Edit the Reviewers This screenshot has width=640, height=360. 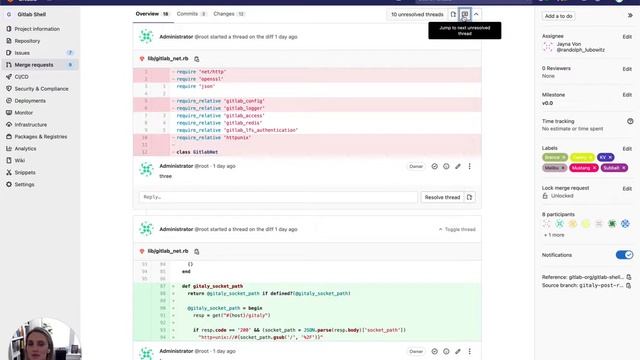pos(627,69)
